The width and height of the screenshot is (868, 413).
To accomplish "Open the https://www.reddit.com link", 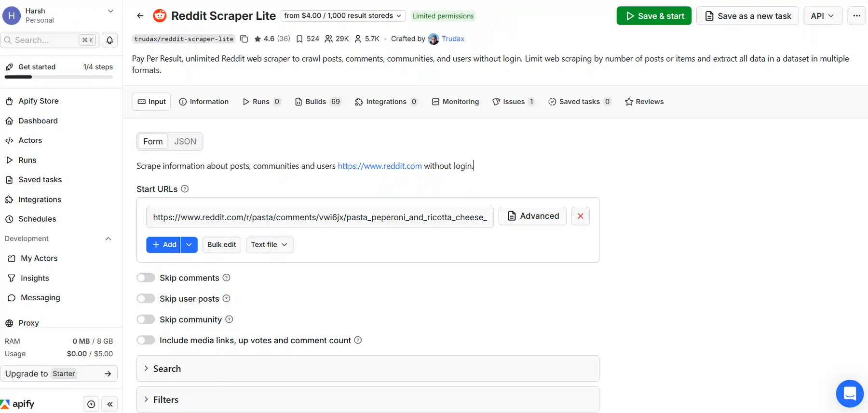I will click(380, 166).
